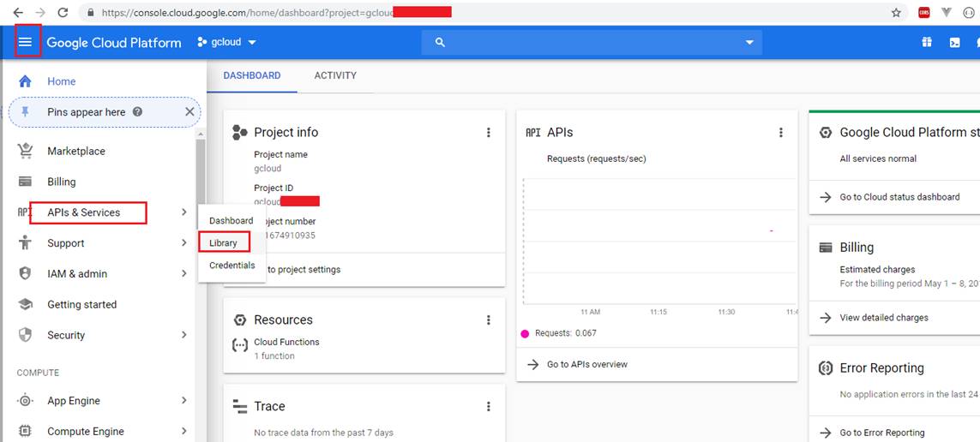This screenshot has width=980, height=442.
Task: Open Trace card three-dot menu
Action: click(489, 406)
